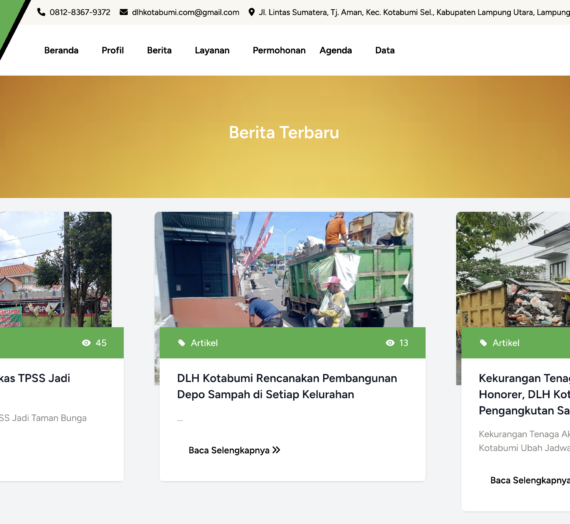Go to the Agenda page
The height and width of the screenshot is (524, 570).
pyautogui.click(x=336, y=50)
